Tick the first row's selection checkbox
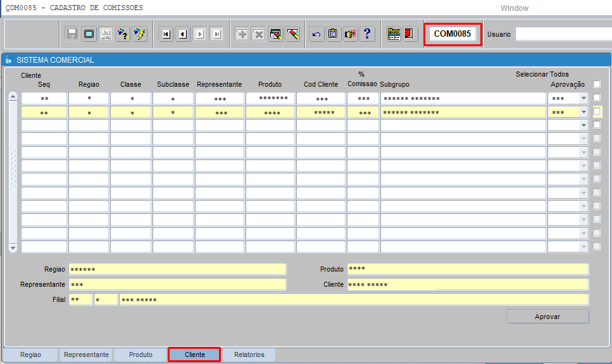The width and height of the screenshot is (612, 364). 597,98
